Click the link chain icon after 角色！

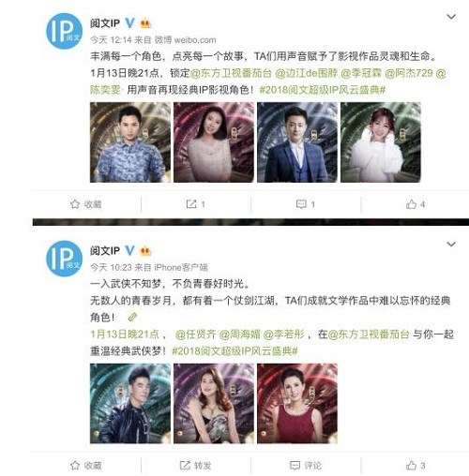tap(132, 318)
